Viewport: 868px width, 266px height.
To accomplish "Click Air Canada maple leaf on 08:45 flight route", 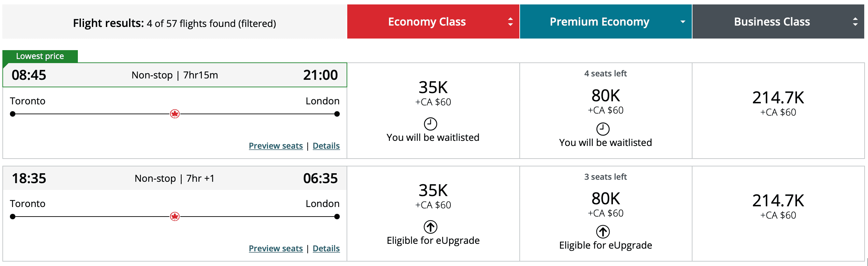I will (175, 114).
